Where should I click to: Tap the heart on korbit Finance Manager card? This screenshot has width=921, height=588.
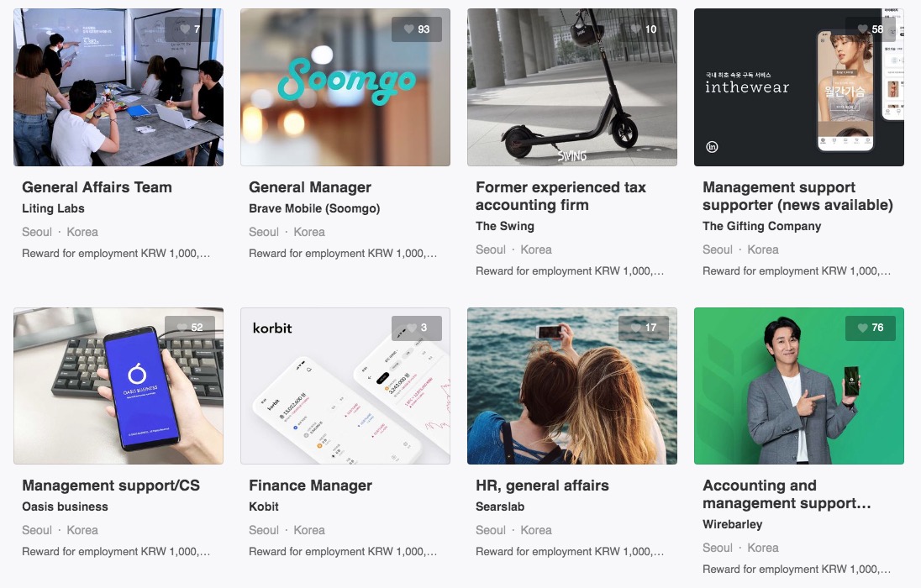(417, 328)
